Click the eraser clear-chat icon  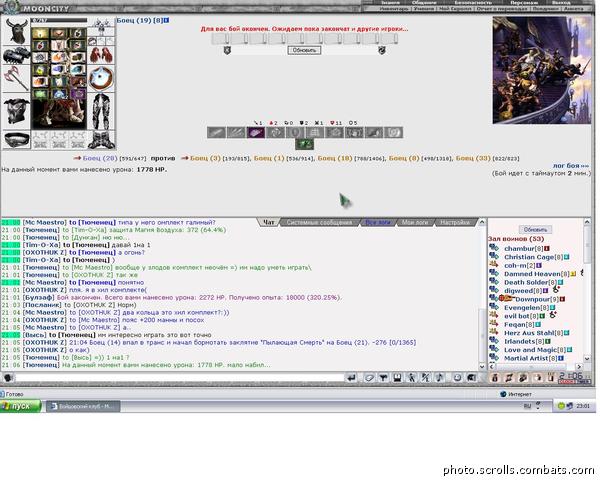pos(369,378)
